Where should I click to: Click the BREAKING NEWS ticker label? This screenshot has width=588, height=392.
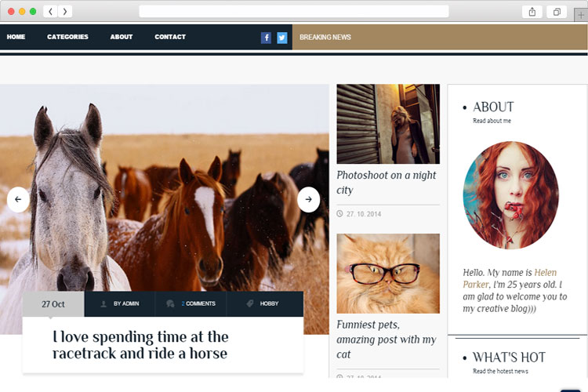click(325, 37)
